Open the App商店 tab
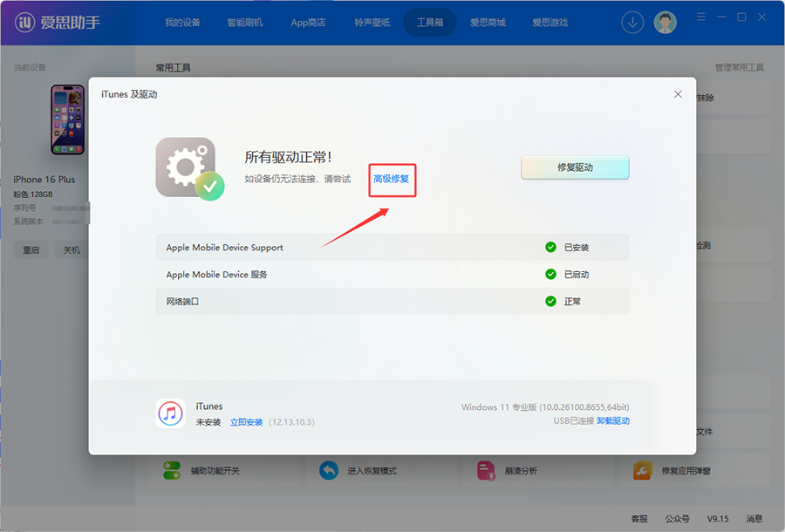This screenshot has width=785, height=532. (308, 23)
